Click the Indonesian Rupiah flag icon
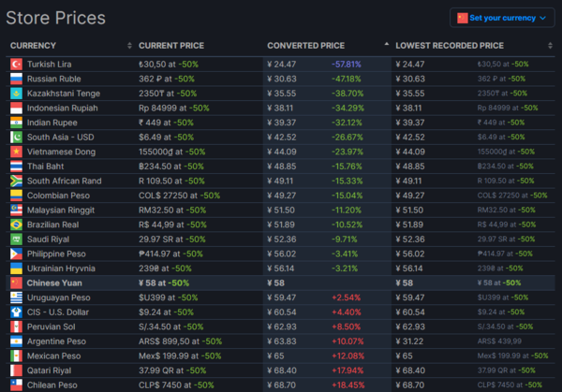Viewport: 562px width, 392px height. pos(16,108)
